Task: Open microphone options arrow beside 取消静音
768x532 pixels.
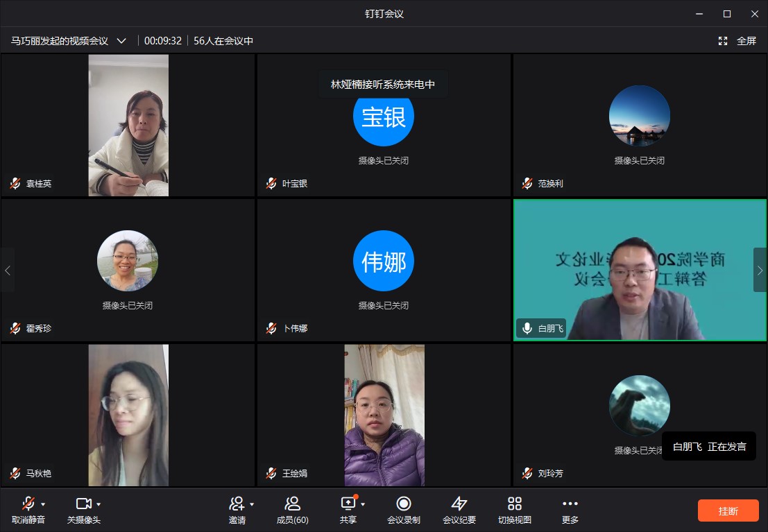Action: pyautogui.click(x=43, y=504)
